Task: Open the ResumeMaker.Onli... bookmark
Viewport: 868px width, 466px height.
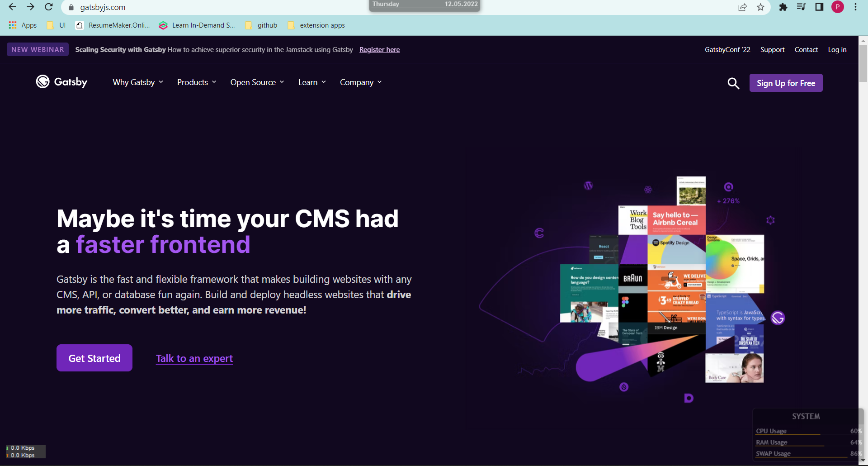Action: (113, 25)
